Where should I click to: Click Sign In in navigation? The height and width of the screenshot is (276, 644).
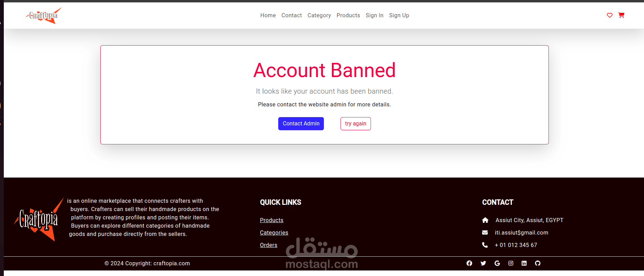374,16
